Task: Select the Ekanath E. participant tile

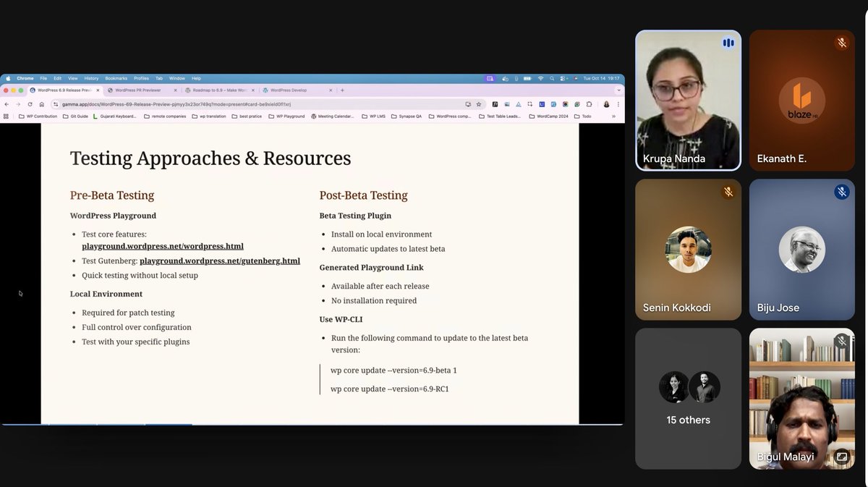Action: (801, 100)
